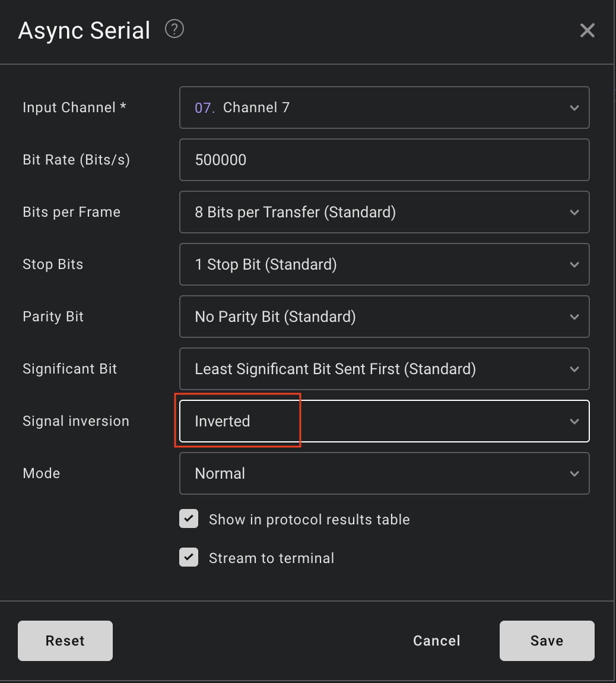
Task: Save the Async Serial settings
Action: coord(547,641)
